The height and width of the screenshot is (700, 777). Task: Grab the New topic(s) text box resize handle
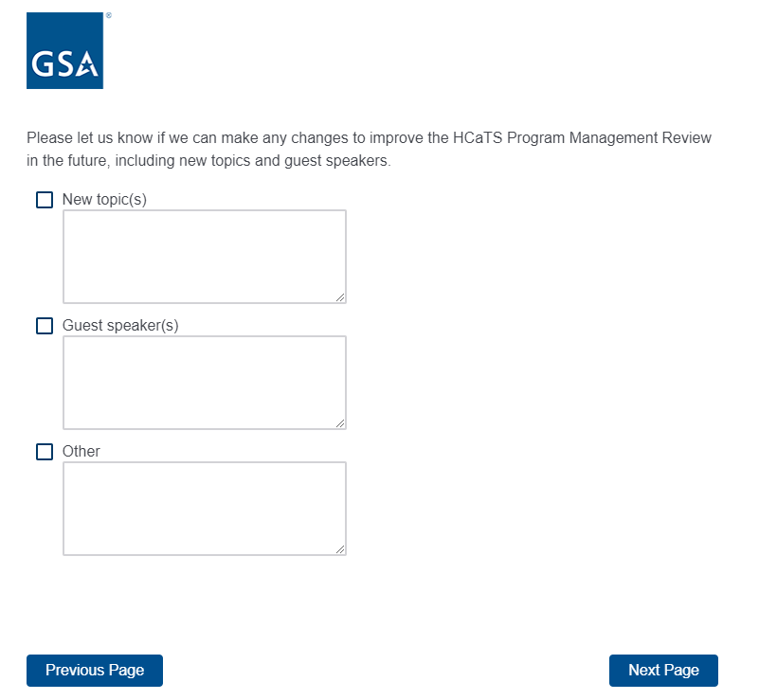[340, 297]
